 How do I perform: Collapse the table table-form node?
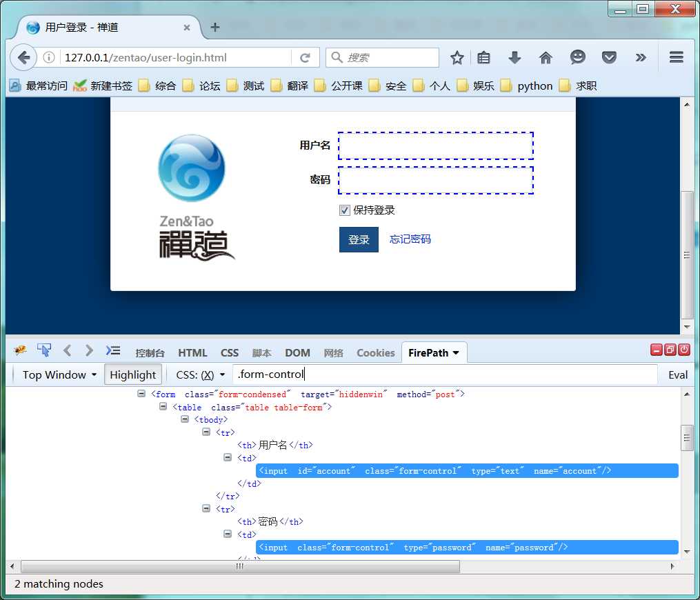163,407
